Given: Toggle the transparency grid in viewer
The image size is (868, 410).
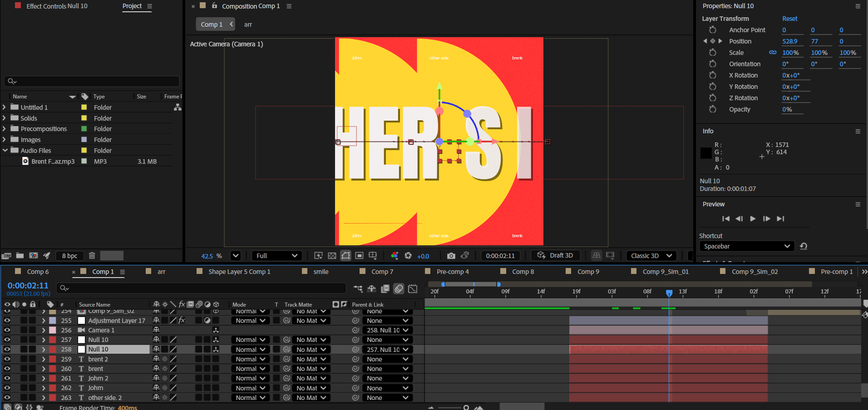Looking at the screenshot, I should click(332, 256).
